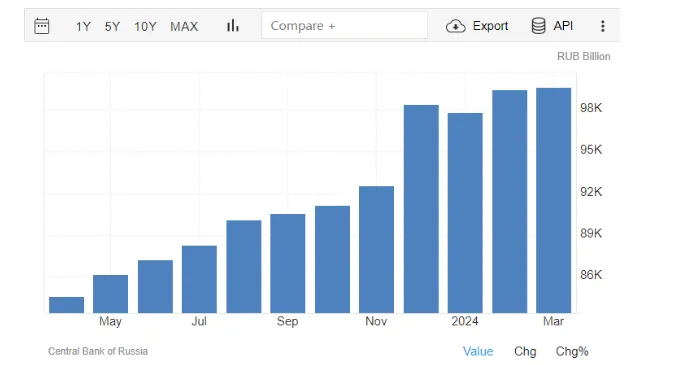The width and height of the screenshot is (676, 365).
Task: Click the Export text label
Action: coord(490,26)
